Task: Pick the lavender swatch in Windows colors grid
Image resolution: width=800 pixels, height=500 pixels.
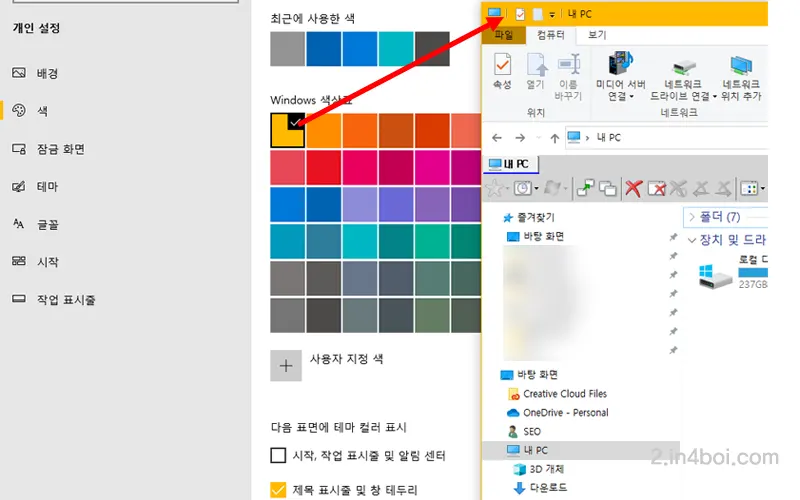Action: (x=360, y=204)
